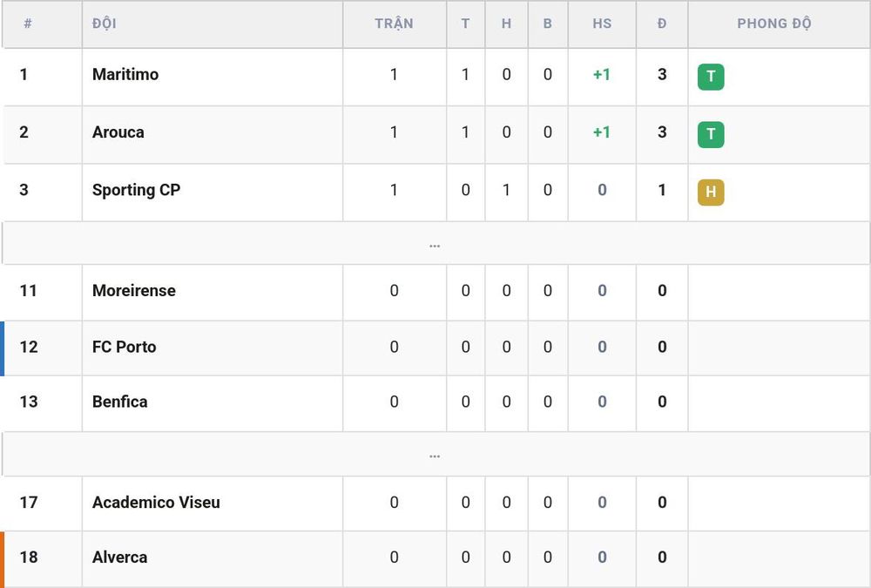Select the Sporting CP team name
This screenshot has height=588, width=871.
click(x=136, y=190)
